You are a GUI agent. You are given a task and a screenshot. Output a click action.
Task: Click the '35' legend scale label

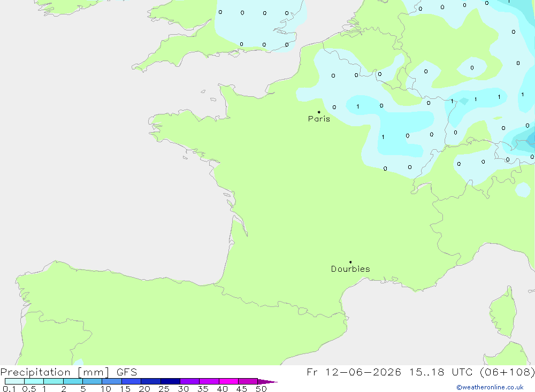(x=203, y=389)
